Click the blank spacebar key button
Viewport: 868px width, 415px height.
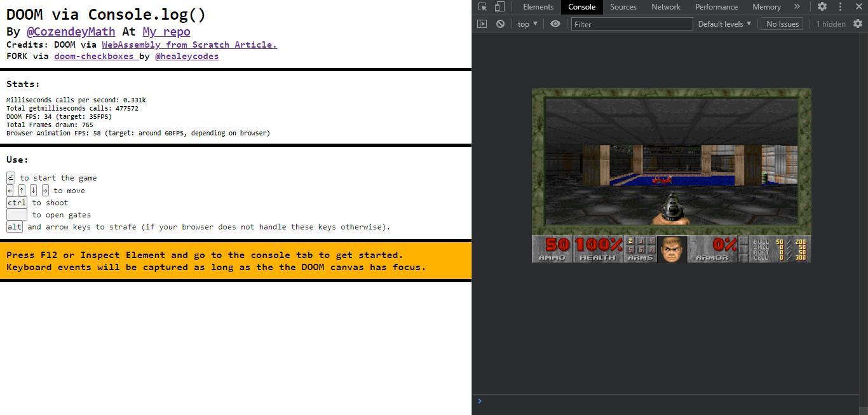17,214
